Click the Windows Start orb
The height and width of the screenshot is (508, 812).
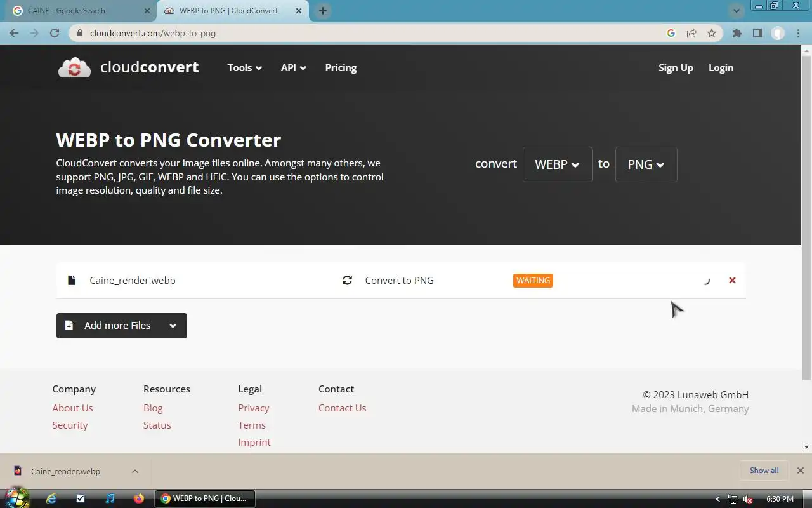(17, 498)
